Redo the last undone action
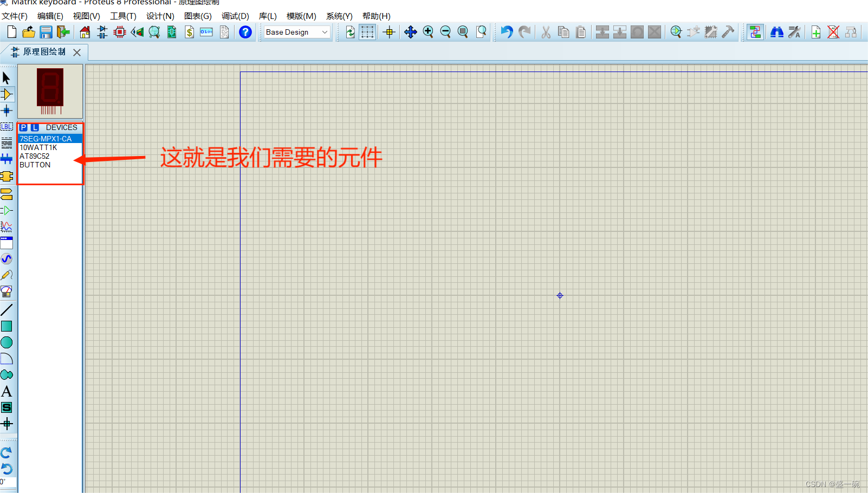The image size is (868, 493). coord(524,32)
